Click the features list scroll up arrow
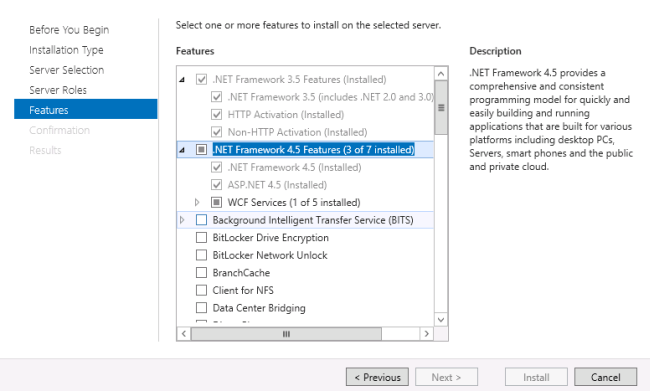650x391 pixels. 441,74
